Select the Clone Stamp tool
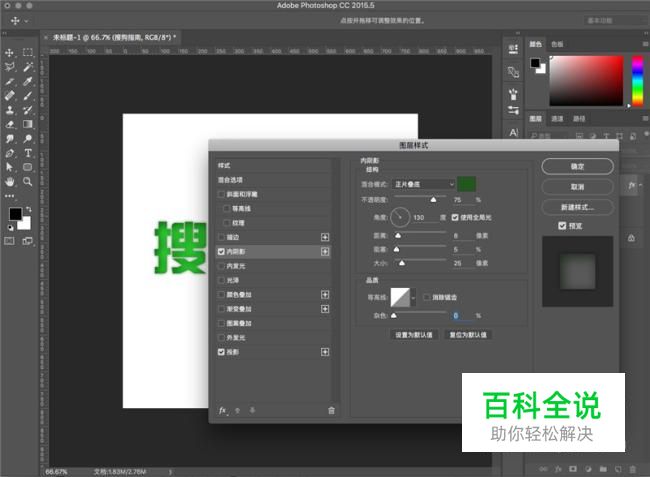Screen dimensions: 650x477 coord(9,110)
